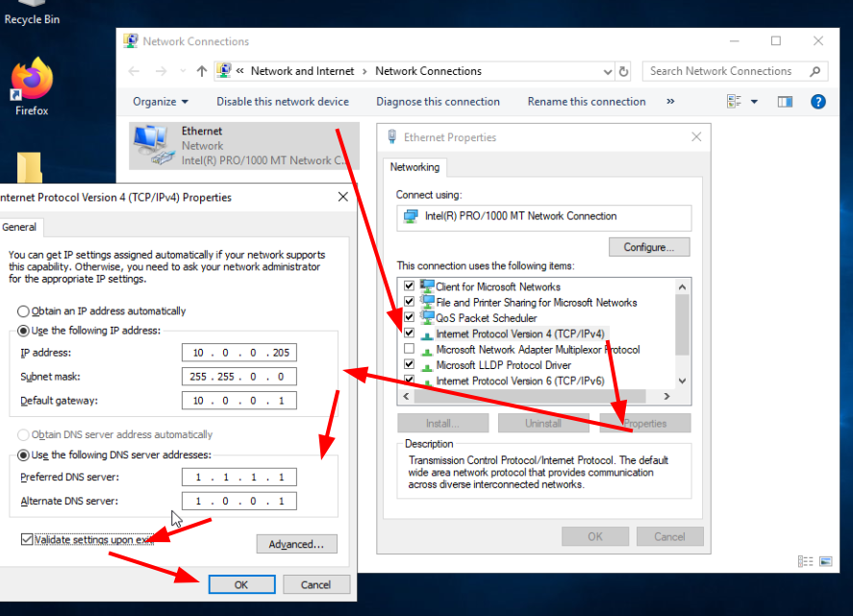
Task: Select the Ethernet adapter icon
Action: [154, 145]
